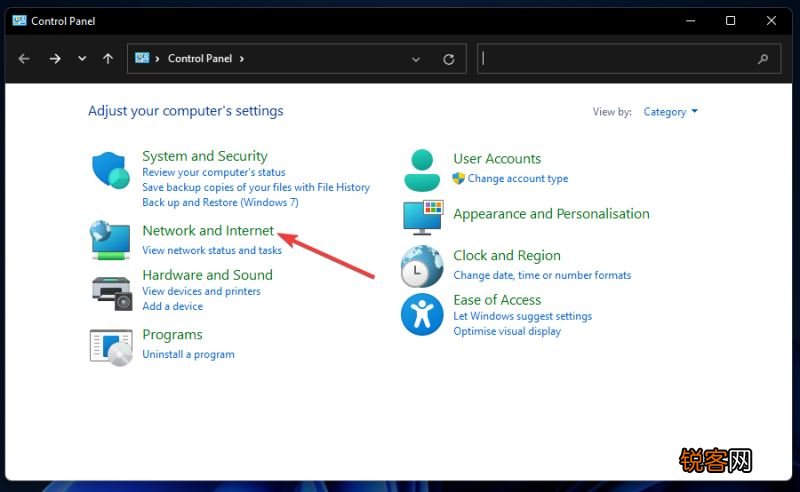Open Save backup copies with File History

point(256,187)
